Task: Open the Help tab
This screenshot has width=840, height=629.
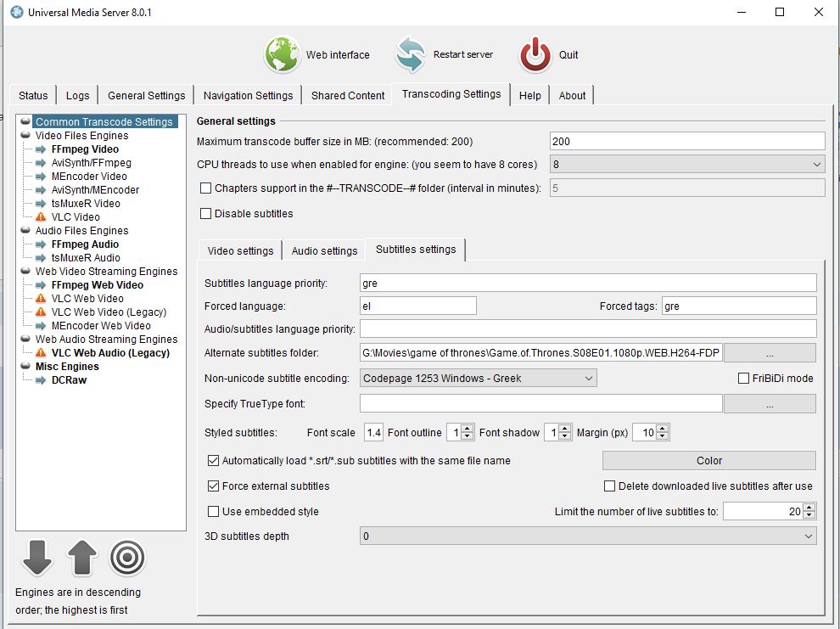Action: pos(529,95)
